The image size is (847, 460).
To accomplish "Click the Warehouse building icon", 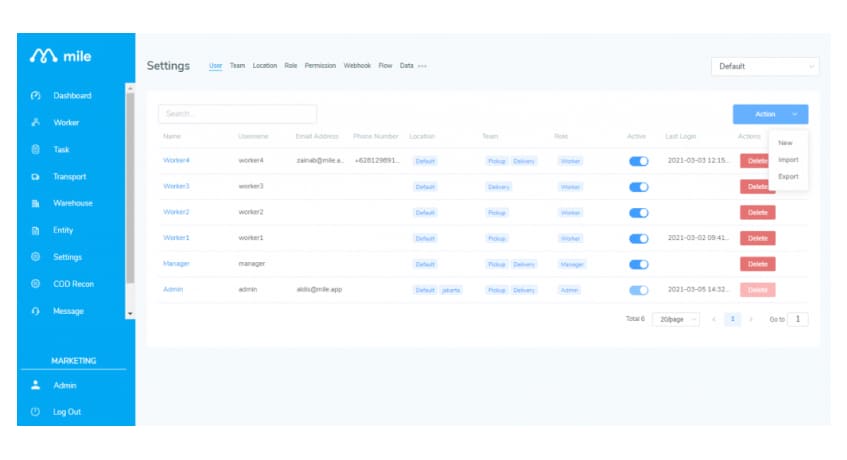I will click(x=36, y=204).
